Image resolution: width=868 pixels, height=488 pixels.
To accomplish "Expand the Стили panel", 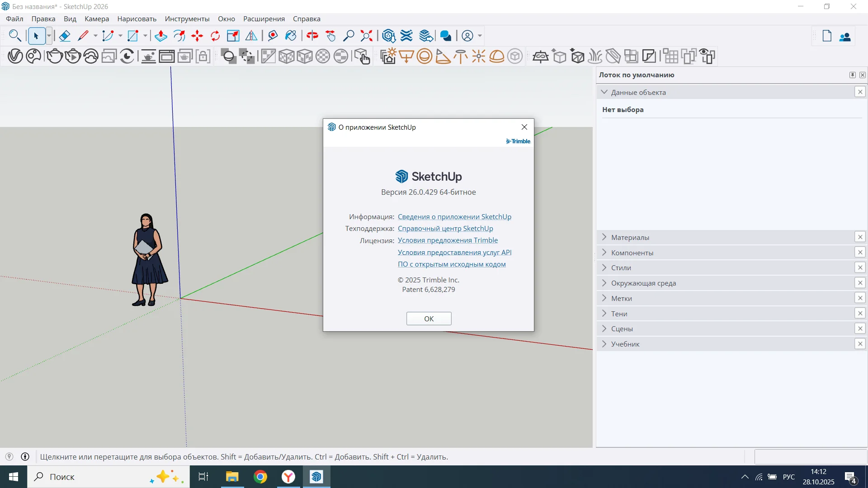I will pyautogui.click(x=604, y=267).
